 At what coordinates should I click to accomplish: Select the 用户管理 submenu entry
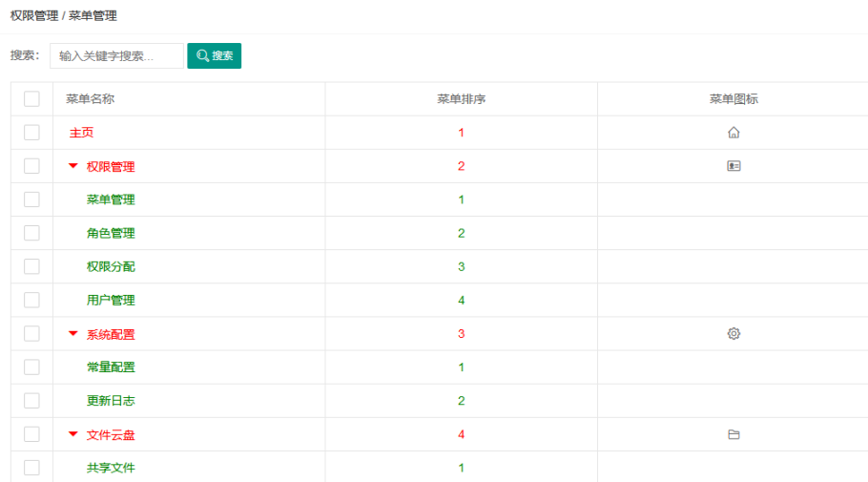(x=111, y=301)
